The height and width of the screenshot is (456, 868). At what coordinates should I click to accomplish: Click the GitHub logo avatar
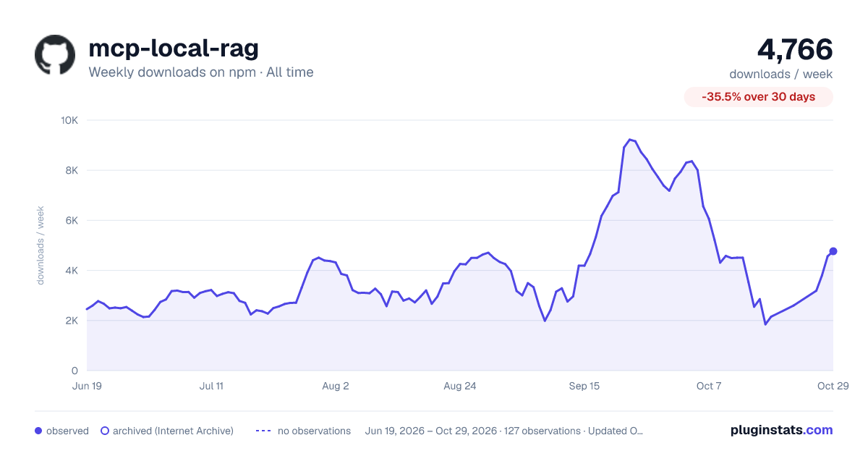pyautogui.click(x=55, y=55)
